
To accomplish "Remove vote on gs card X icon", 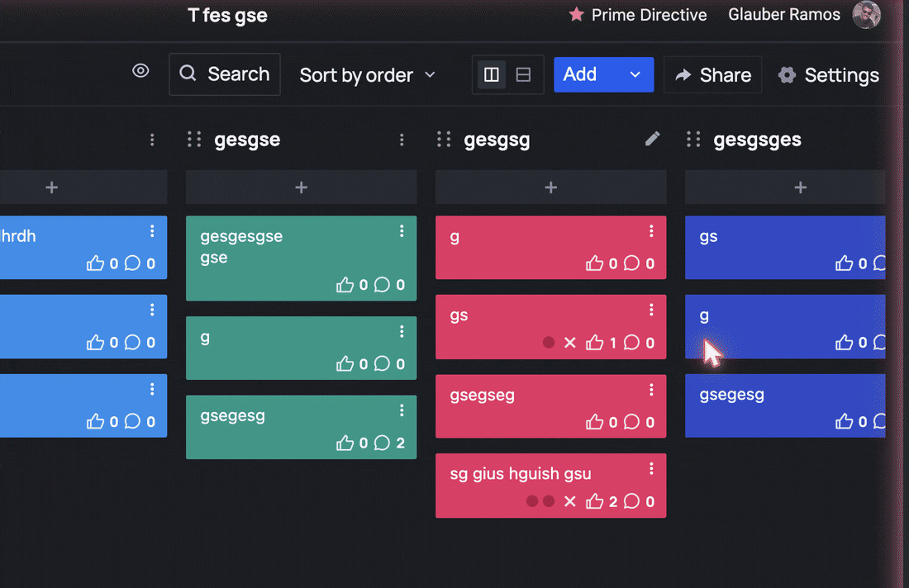I will [x=570, y=343].
